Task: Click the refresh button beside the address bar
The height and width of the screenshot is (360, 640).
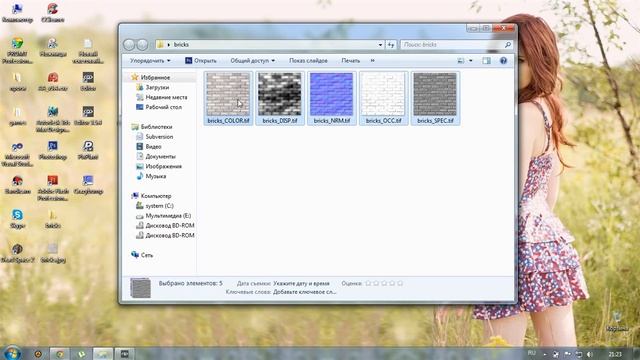Action: coord(391,44)
